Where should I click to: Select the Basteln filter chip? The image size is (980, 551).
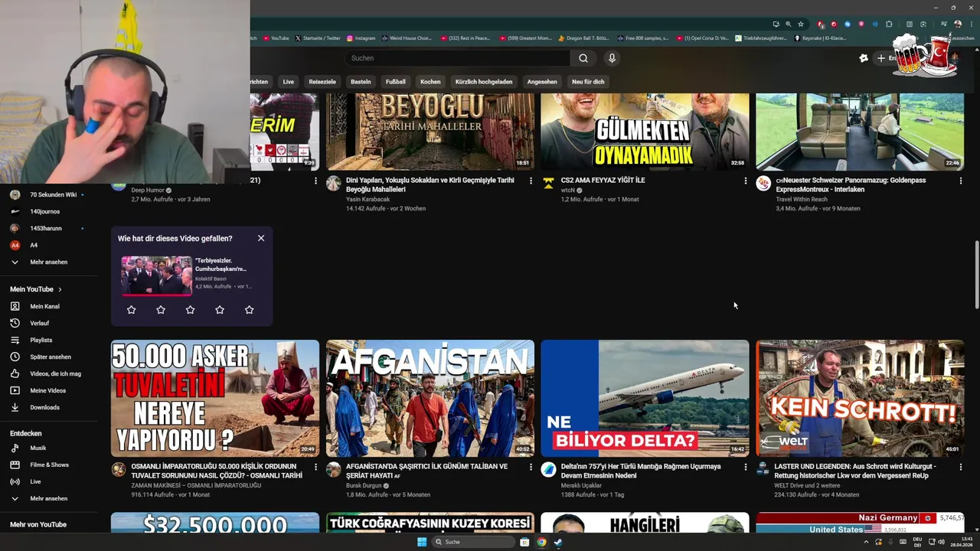click(361, 82)
